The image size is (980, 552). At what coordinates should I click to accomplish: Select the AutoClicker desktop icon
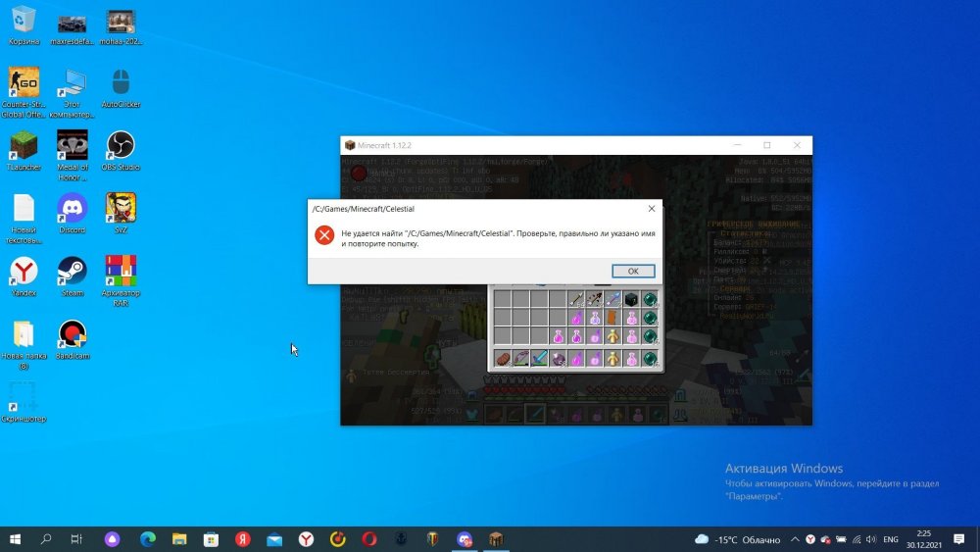click(121, 88)
